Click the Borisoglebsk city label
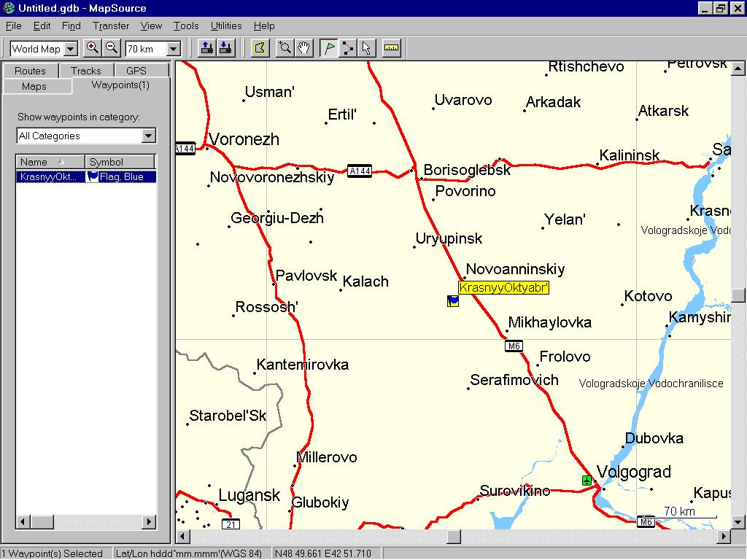This screenshot has width=747, height=560. point(467,169)
